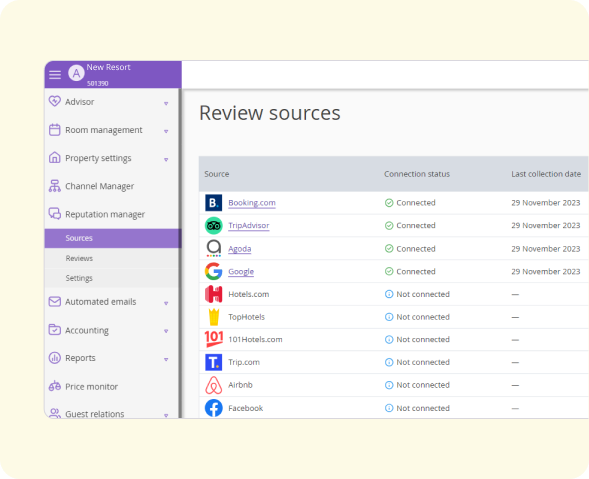Open the hamburger menu icon
Image resolution: width=589 pixels, height=479 pixels.
point(55,75)
